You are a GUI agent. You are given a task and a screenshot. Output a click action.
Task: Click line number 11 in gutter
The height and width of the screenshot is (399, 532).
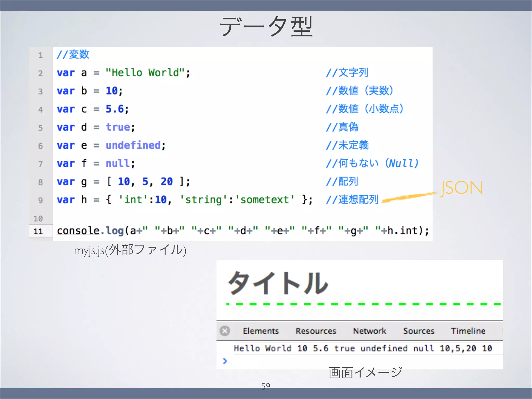(38, 231)
